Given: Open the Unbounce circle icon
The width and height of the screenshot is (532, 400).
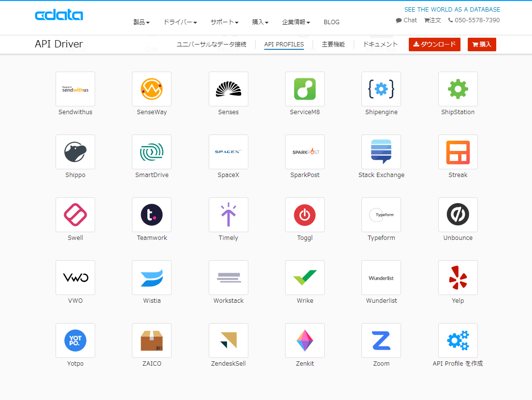Looking at the screenshot, I should (x=458, y=215).
